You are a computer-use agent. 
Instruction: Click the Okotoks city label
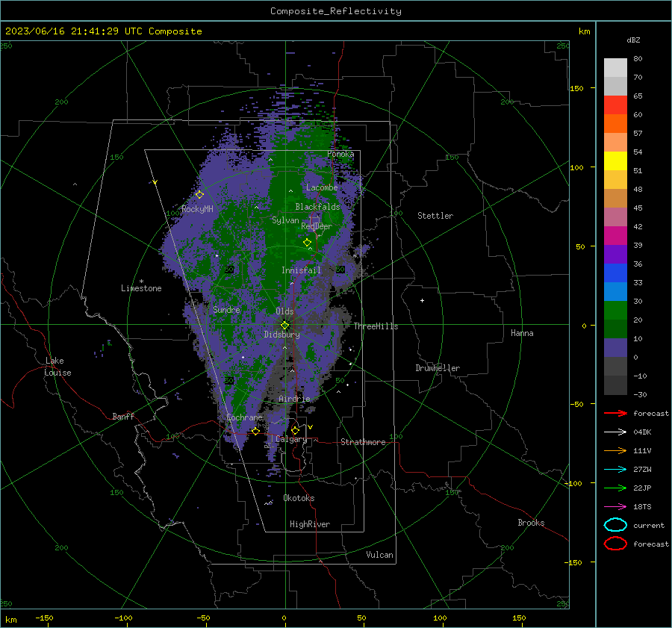pyautogui.click(x=299, y=498)
